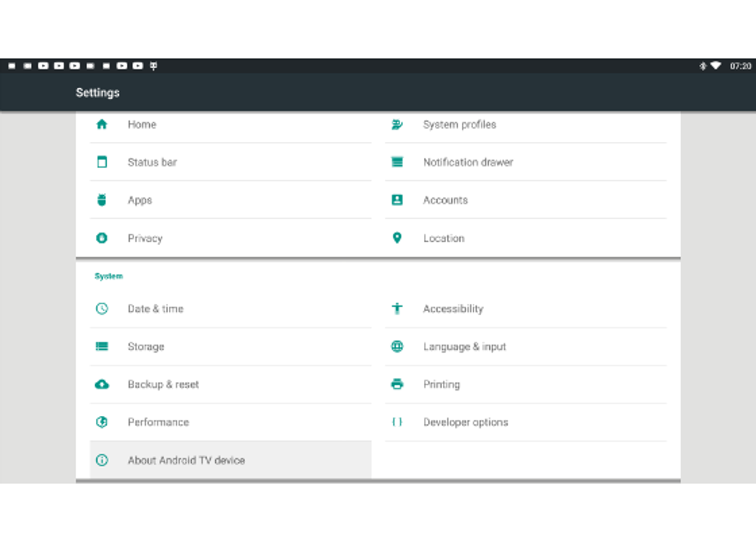Open Developer options
756x540 pixels.
click(466, 422)
